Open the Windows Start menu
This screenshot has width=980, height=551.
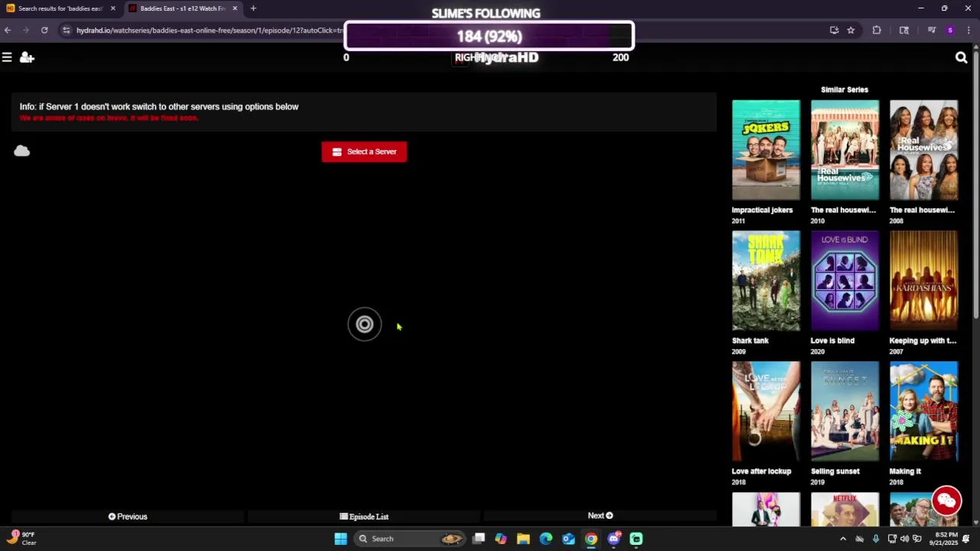pyautogui.click(x=341, y=539)
